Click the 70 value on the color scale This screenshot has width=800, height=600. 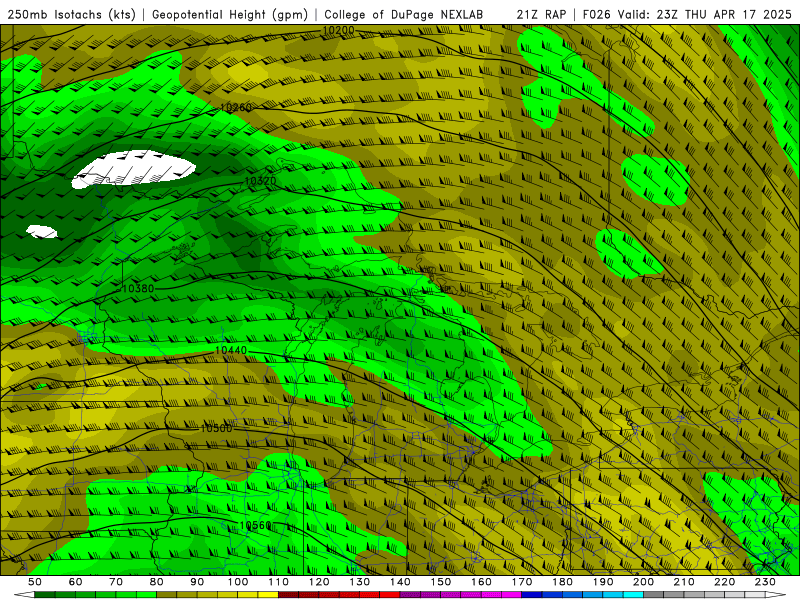point(116,582)
